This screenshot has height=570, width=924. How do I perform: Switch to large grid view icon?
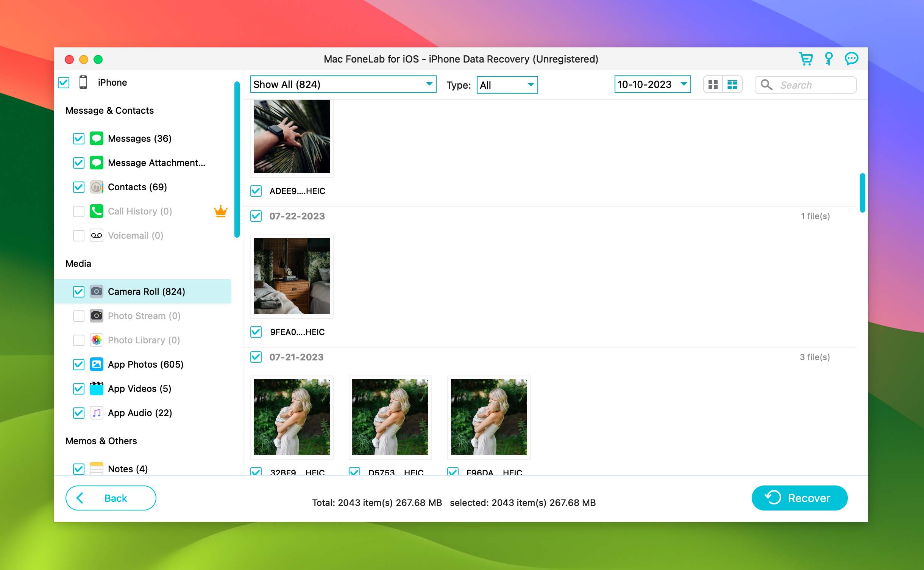[x=713, y=85]
